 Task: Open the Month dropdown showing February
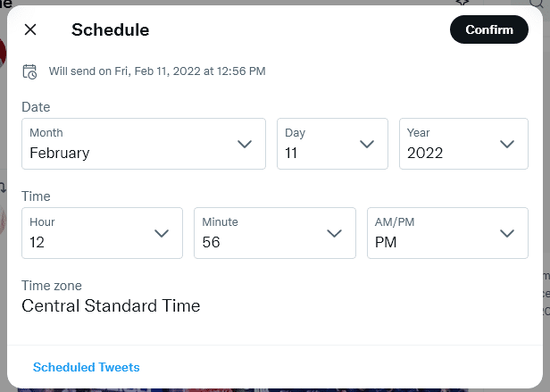(x=144, y=144)
